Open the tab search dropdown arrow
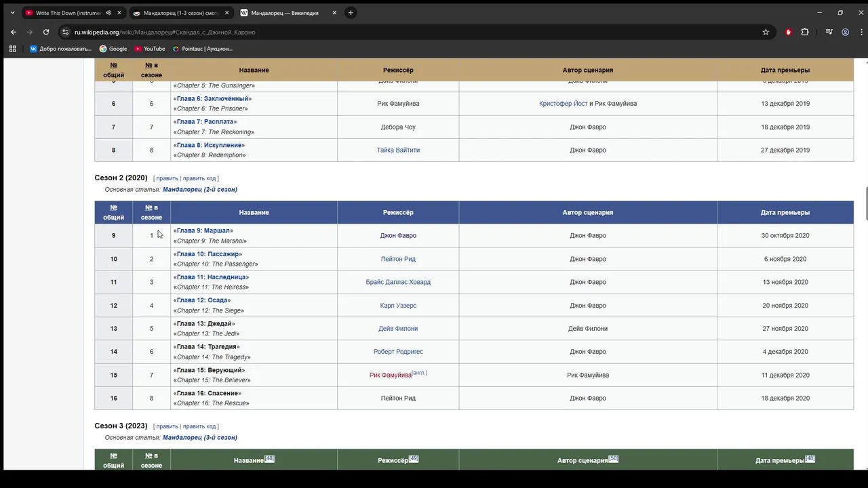The height and width of the screenshot is (488, 868). pos(12,13)
